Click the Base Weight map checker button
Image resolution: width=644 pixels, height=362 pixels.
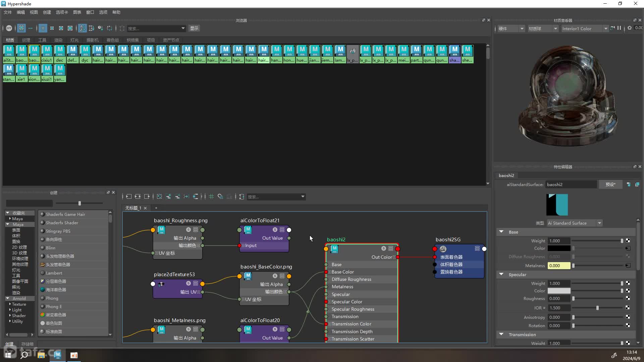tap(628, 241)
